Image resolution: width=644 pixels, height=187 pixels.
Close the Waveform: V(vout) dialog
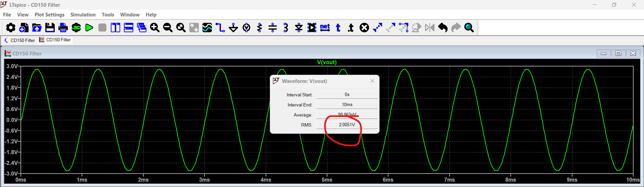(372, 81)
